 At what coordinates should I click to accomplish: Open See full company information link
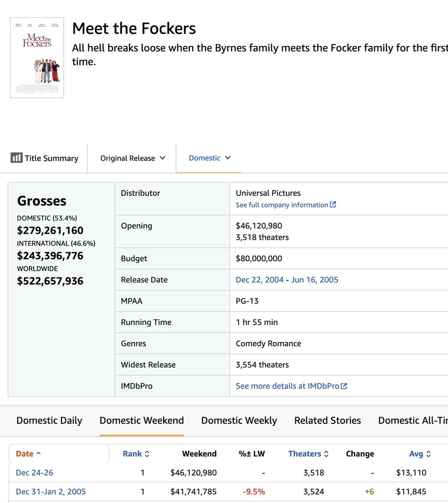tap(282, 205)
